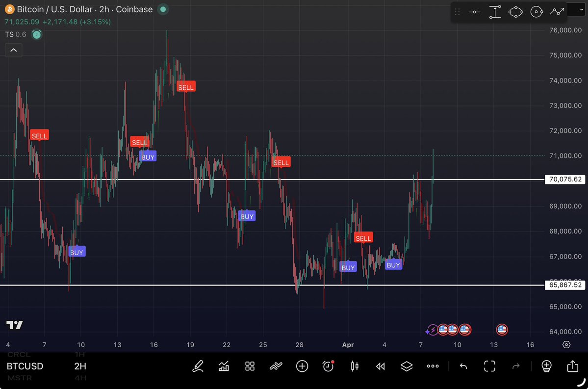Toggle the market status green dot

pos(163,9)
